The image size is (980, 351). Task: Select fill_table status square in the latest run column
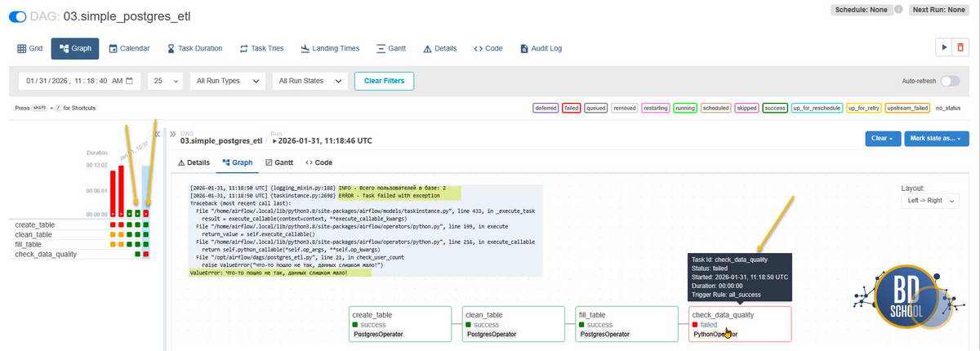[x=146, y=244]
